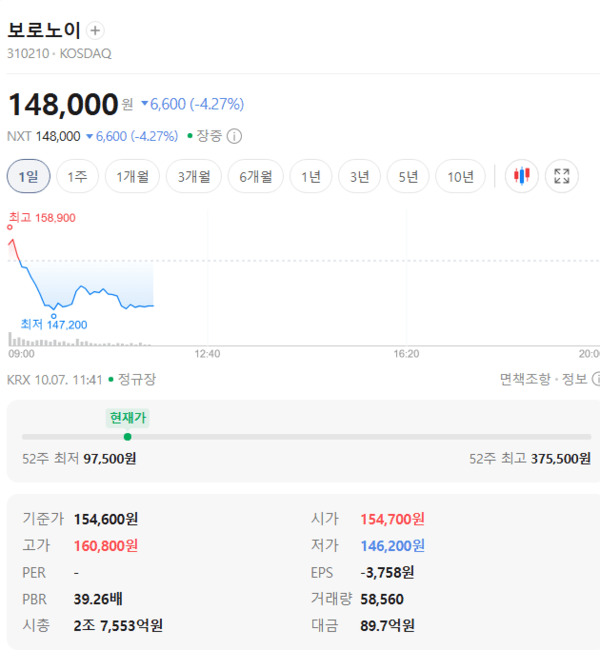Click the 대금 89.7억원 value

tap(387, 626)
